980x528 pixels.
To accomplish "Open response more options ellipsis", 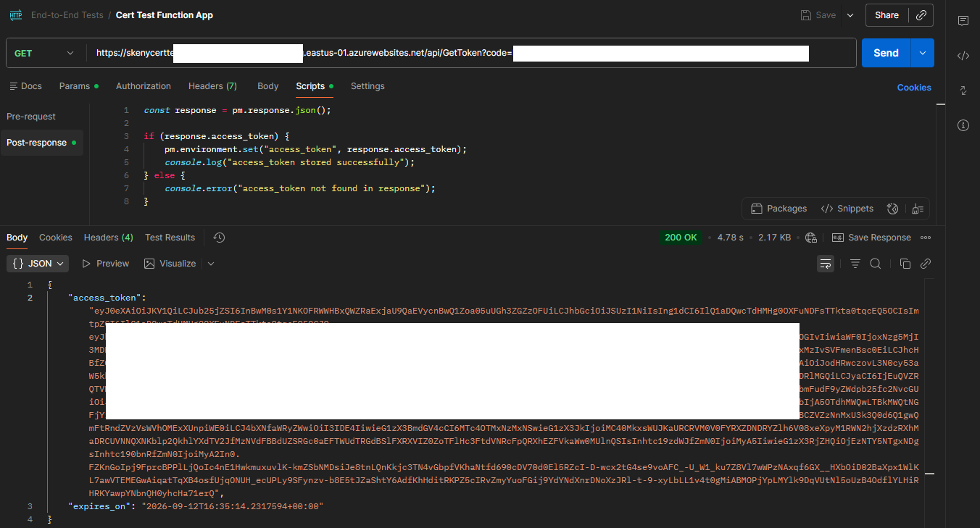I will pyautogui.click(x=926, y=238).
